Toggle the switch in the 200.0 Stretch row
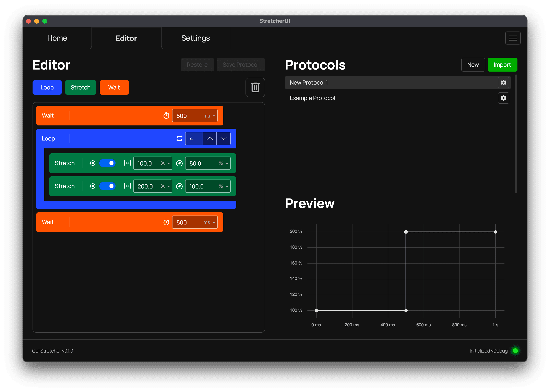The image size is (550, 392). tap(107, 186)
